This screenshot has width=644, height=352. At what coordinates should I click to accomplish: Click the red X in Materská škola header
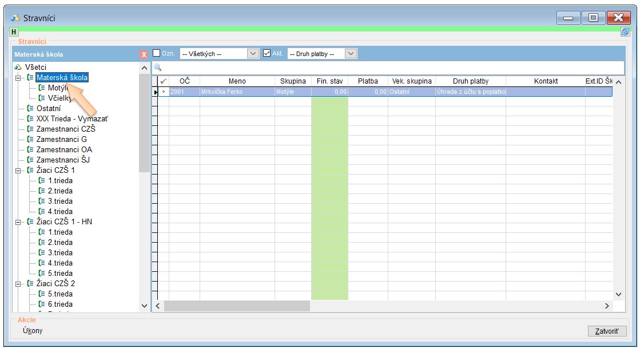(144, 54)
